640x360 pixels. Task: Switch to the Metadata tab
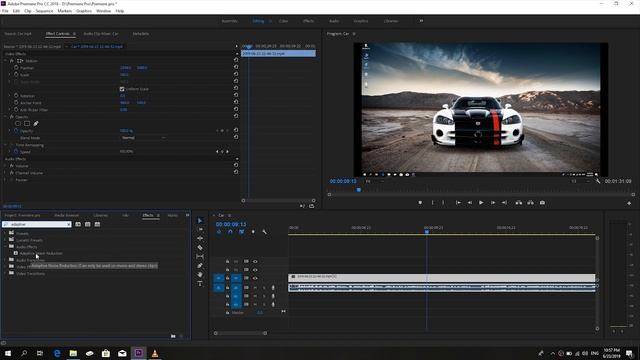click(140, 33)
